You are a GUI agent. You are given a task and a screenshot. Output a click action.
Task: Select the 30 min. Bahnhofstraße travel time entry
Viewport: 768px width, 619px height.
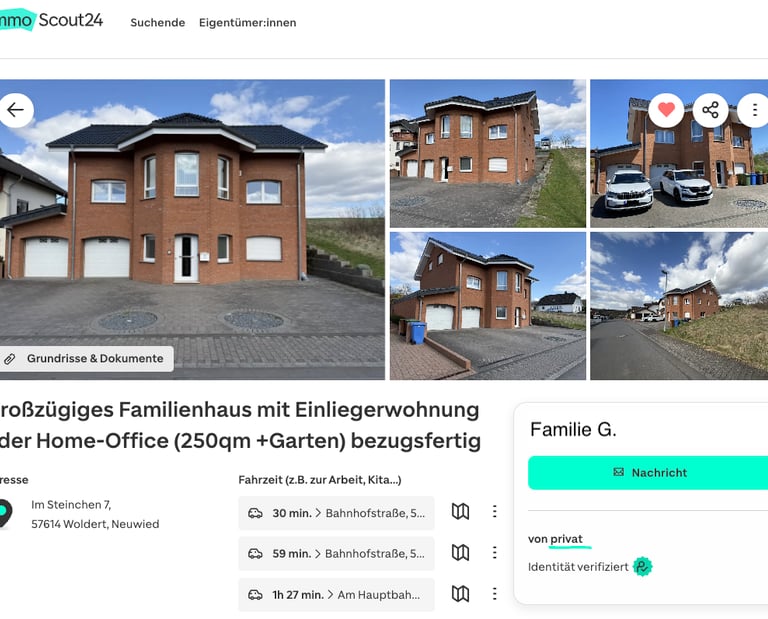336,513
